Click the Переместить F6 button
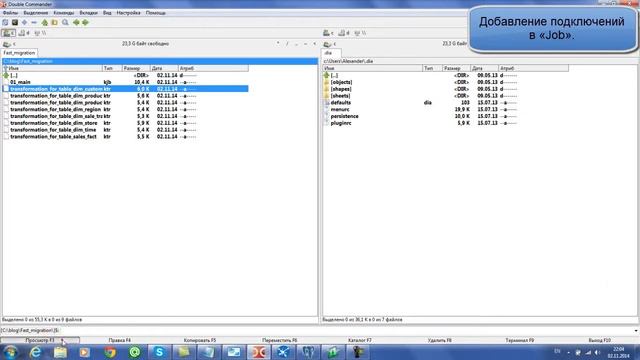This screenshot has width=640, height=360. [280, 340]
